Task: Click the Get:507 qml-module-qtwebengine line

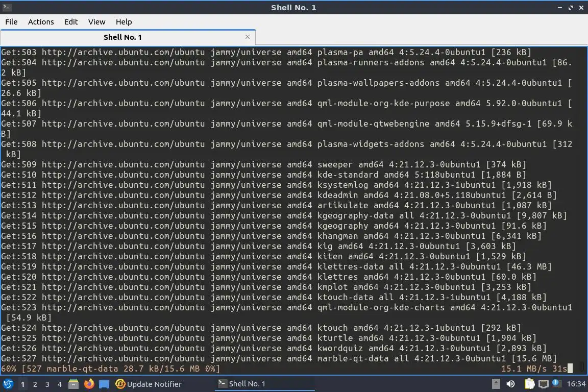Action: point(286,129)
